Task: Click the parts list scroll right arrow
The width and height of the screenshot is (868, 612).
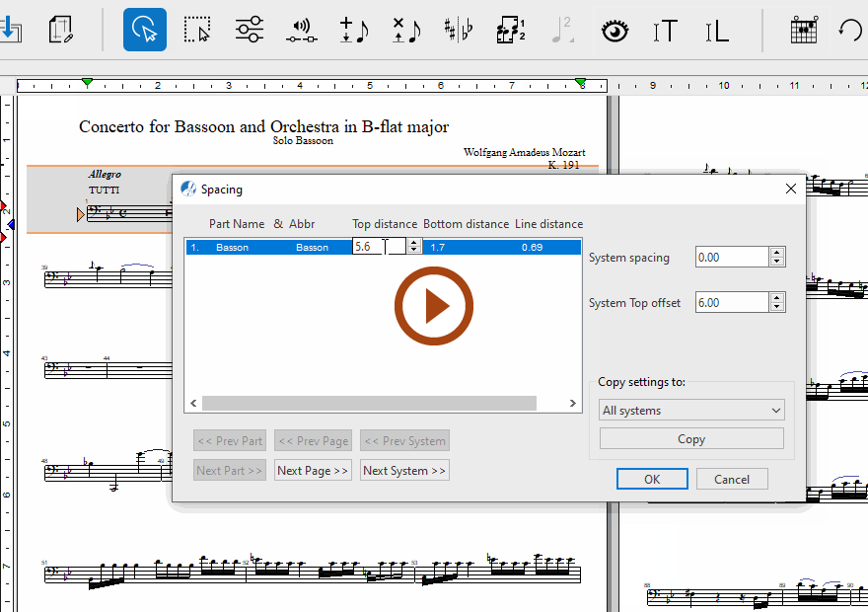Action: pos(573,403)
